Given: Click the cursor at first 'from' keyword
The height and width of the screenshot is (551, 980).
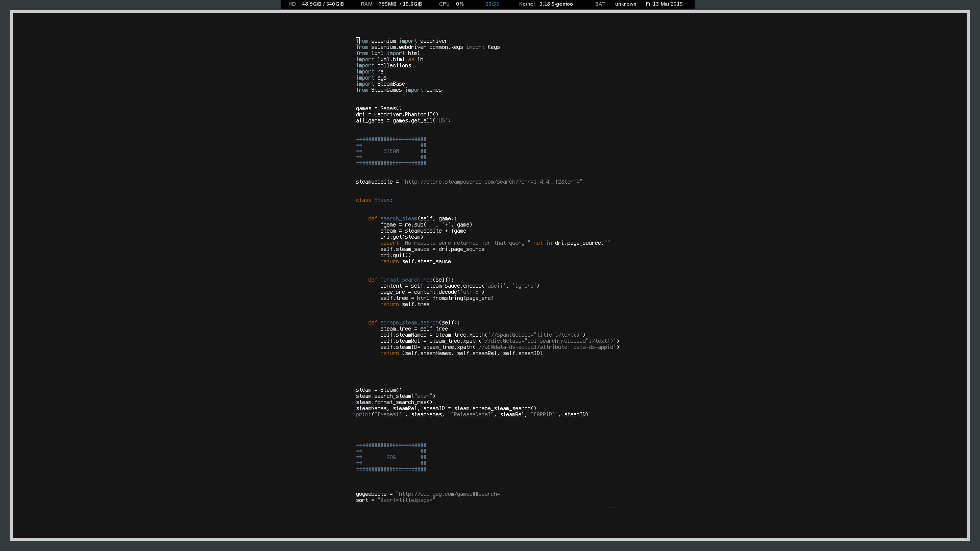Looking at the screenshot, I should 358,41.
